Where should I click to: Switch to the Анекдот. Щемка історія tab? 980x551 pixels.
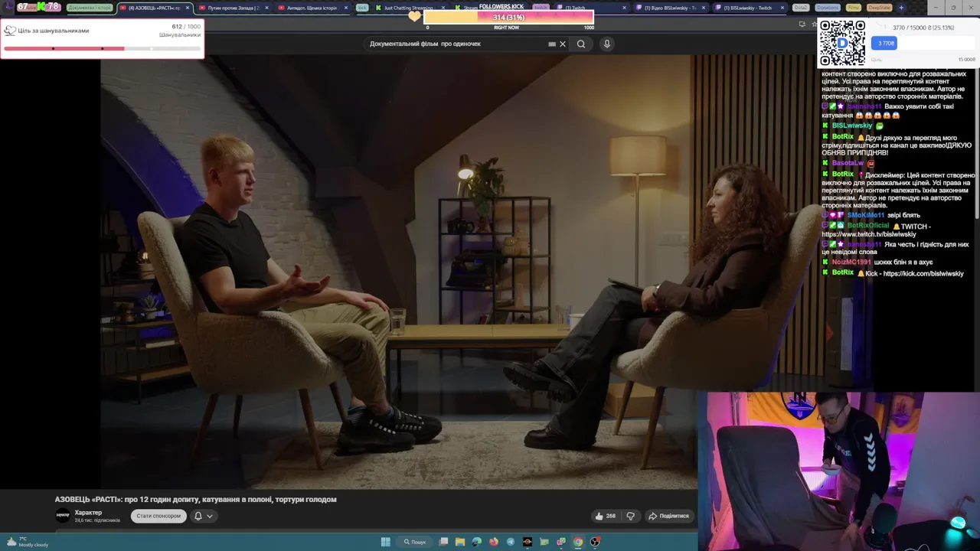point(312,8)
